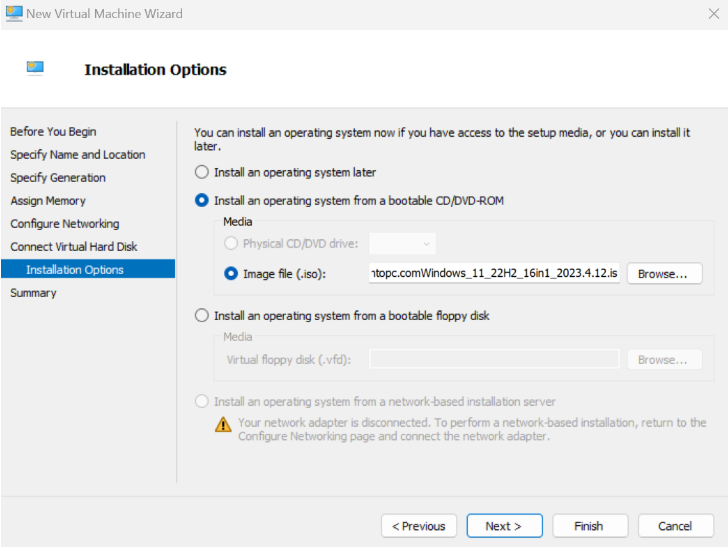This screenshot has height=547, width=728.
Task: Select install from bootable floppy disk option
Action: [x=202, y=316]
